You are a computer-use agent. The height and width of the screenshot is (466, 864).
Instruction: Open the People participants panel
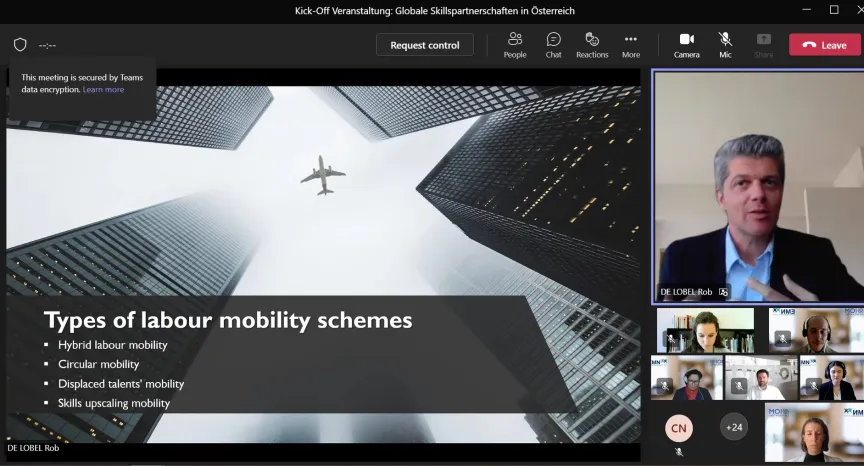(x=515, y=44)
